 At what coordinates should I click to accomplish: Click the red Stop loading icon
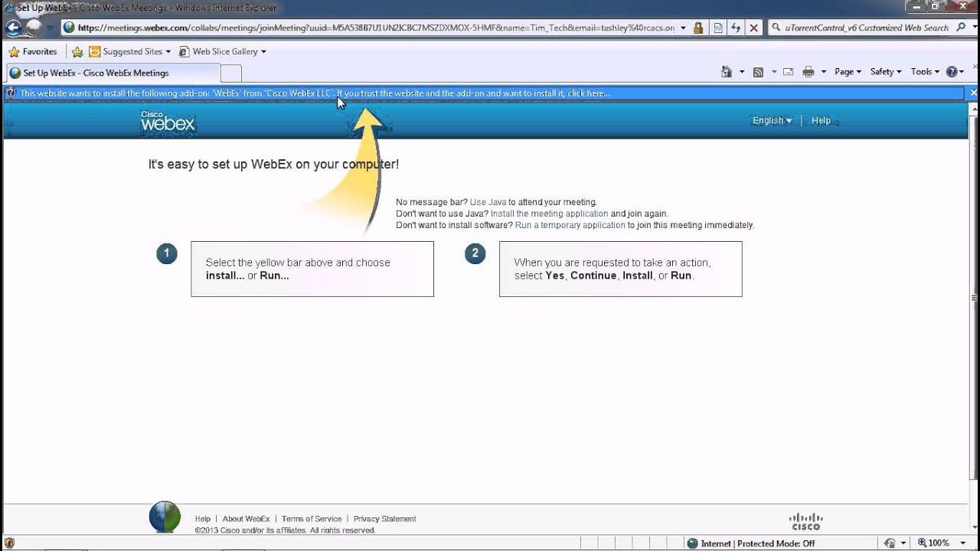[x=754, y=28]
